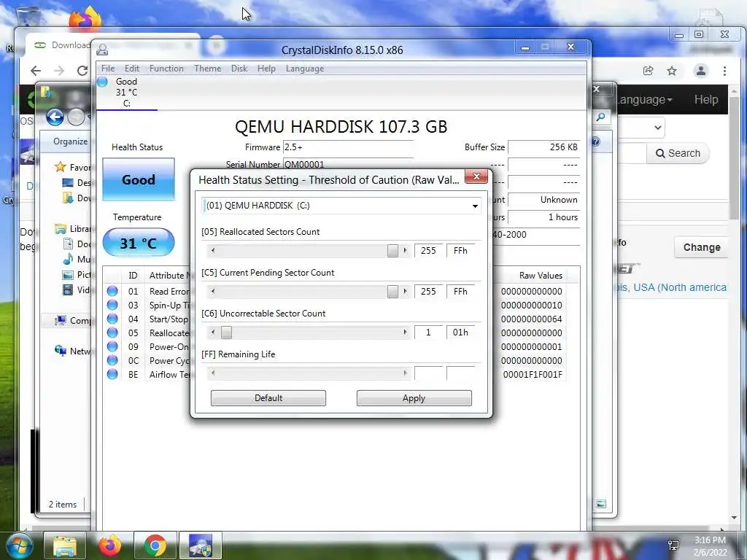Click the Current Pending Sector hex field FFh
Screen dimensions: 747x560
point(461,292)
